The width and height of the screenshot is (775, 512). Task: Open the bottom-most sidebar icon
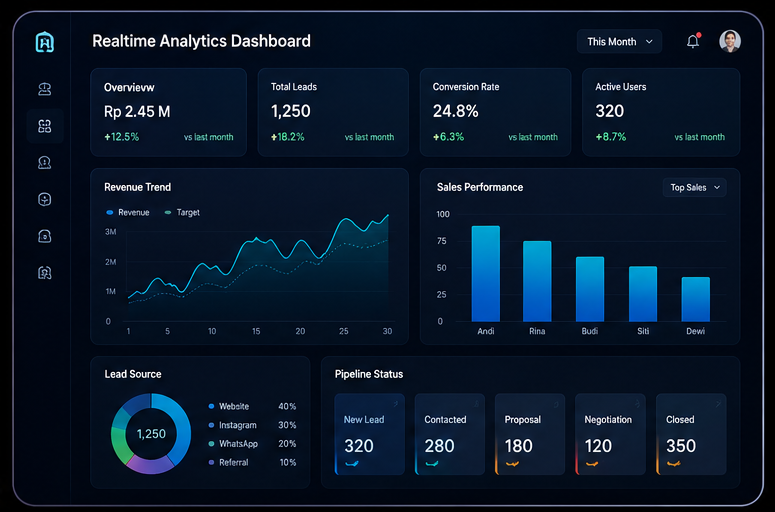click(44, 273)
